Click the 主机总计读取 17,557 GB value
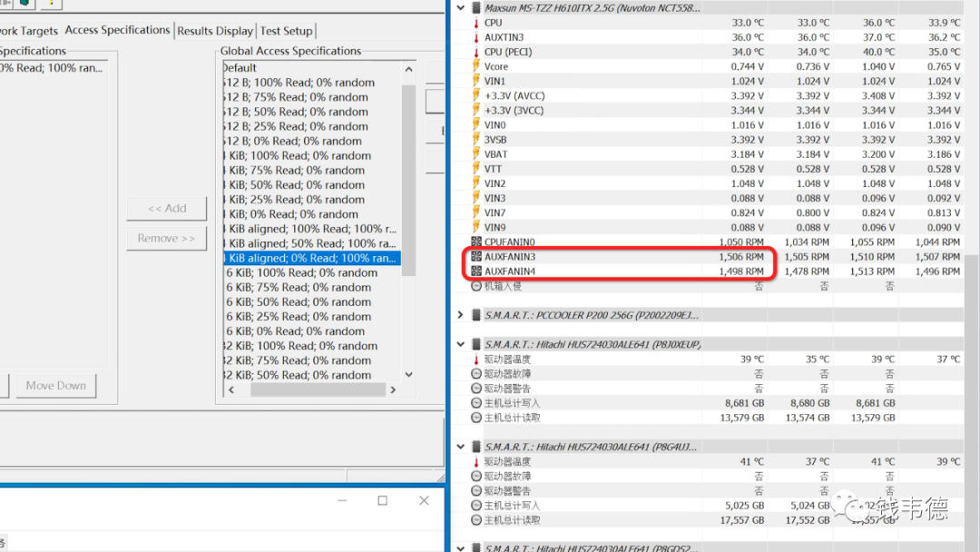Screen dimensions: 980x552 click(x=742, y=520)
